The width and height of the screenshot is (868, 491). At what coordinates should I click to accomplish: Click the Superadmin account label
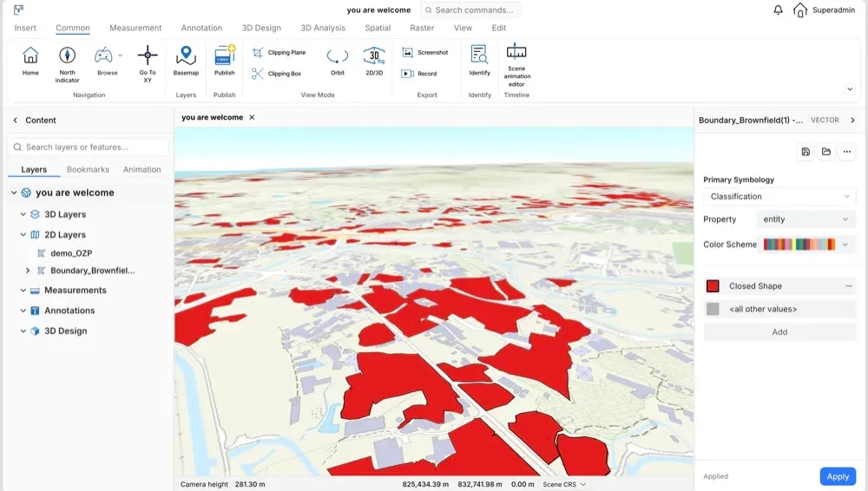(833, 10)
